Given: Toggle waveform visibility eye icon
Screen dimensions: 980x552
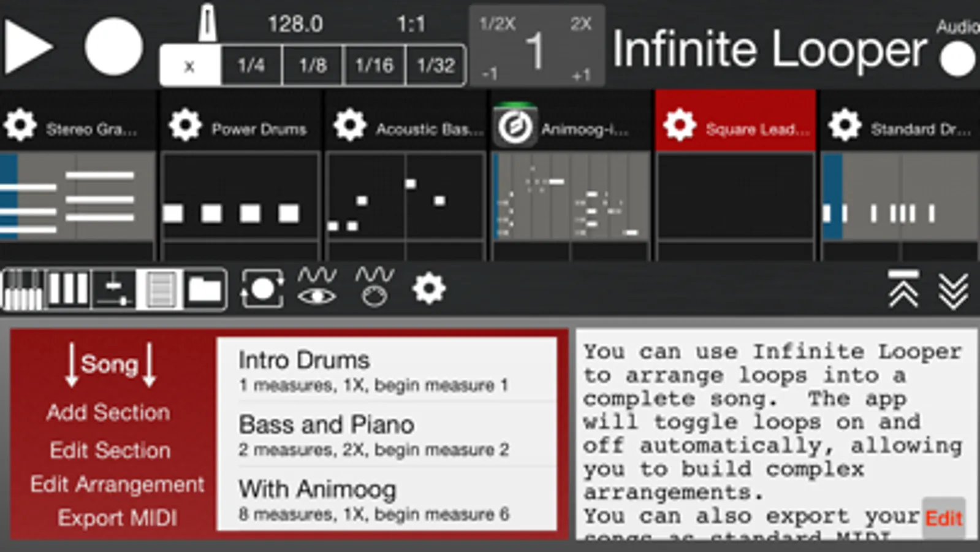Looking at the screenshot, I should click(317, 287).
